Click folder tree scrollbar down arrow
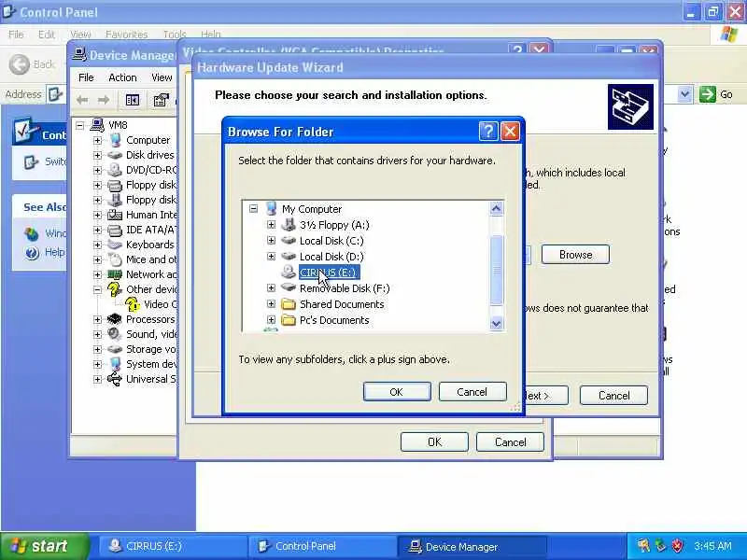 (x=496, y=323)
